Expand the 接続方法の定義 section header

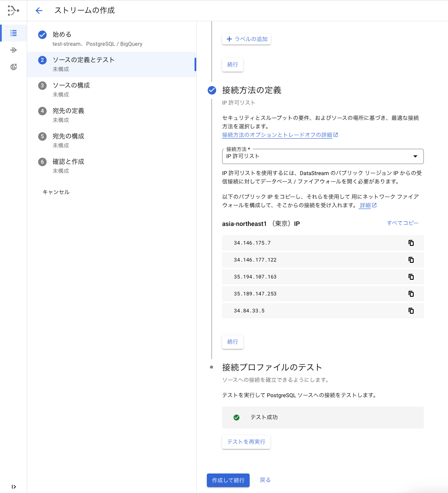251,90
